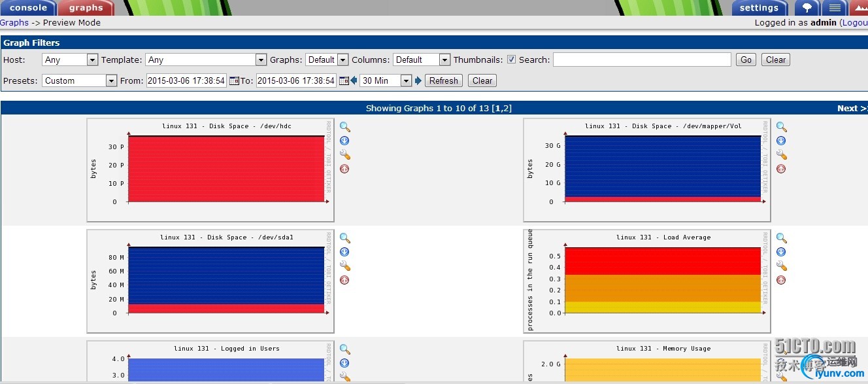This screenshot has height=384, width=868.
Task: Open the Presets dropdown showing Custom
Action: (79, 80)
